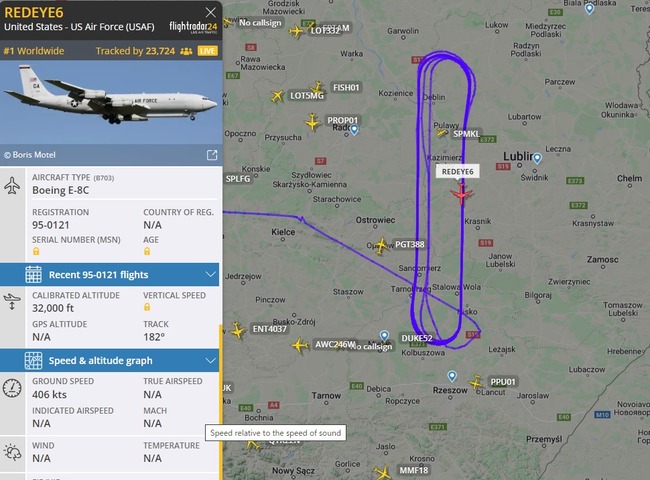Click the REDEYE6 callsign label on map
The height and width of the screenshot is (480, 650).
[x=458, y=172]
